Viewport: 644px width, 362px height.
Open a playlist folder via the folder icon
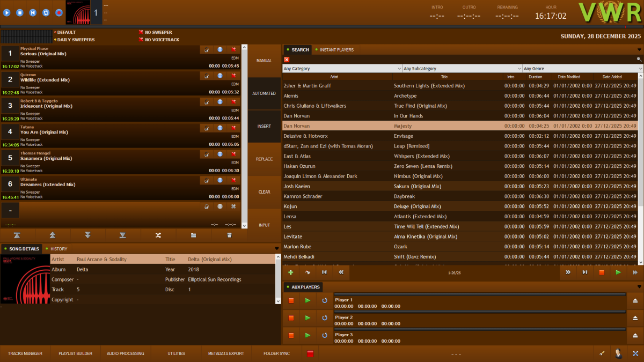pos(194,235)
